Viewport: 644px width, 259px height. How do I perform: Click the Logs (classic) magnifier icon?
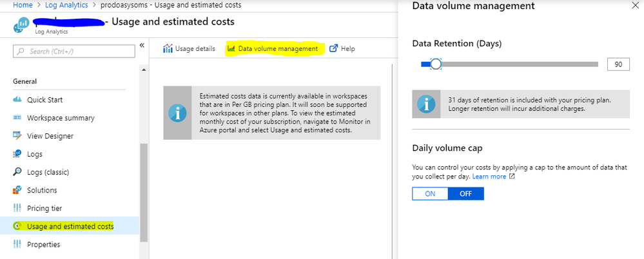tap(17, 172)
